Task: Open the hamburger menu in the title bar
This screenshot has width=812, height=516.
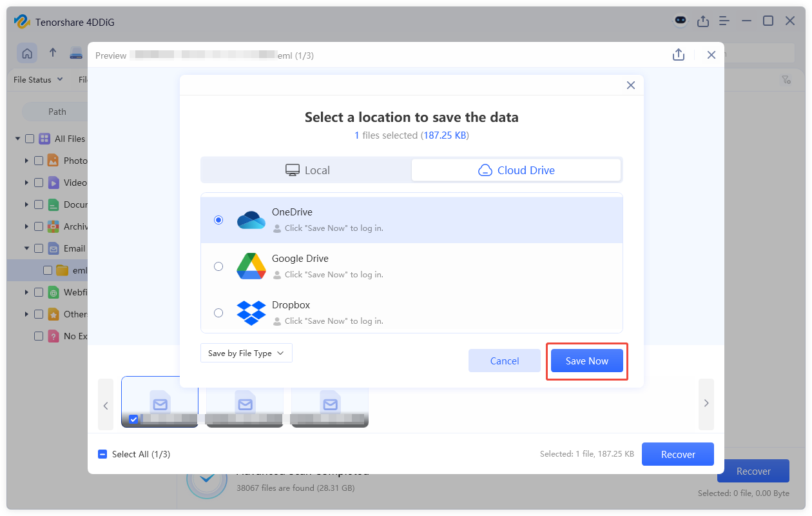Action: click(x=724, y=21)
